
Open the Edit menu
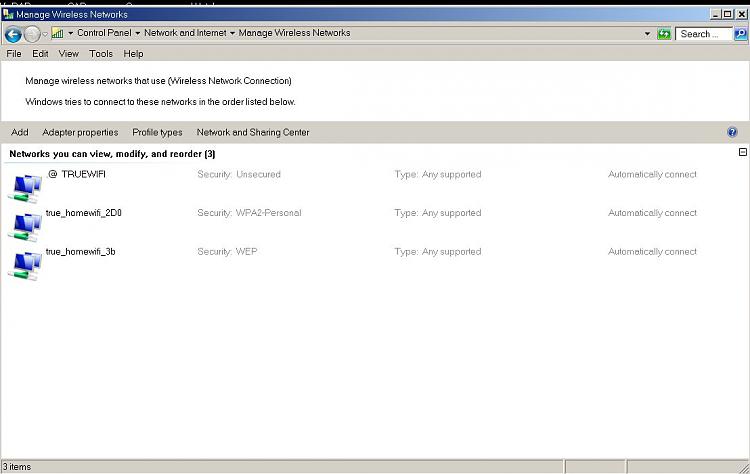tap(40, 54)
